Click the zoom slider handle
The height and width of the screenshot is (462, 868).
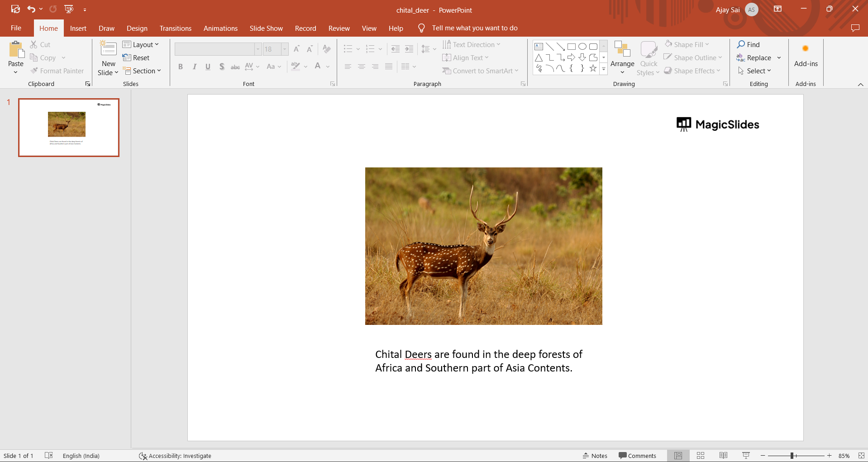pyautogui.click(x=792, y=456)
